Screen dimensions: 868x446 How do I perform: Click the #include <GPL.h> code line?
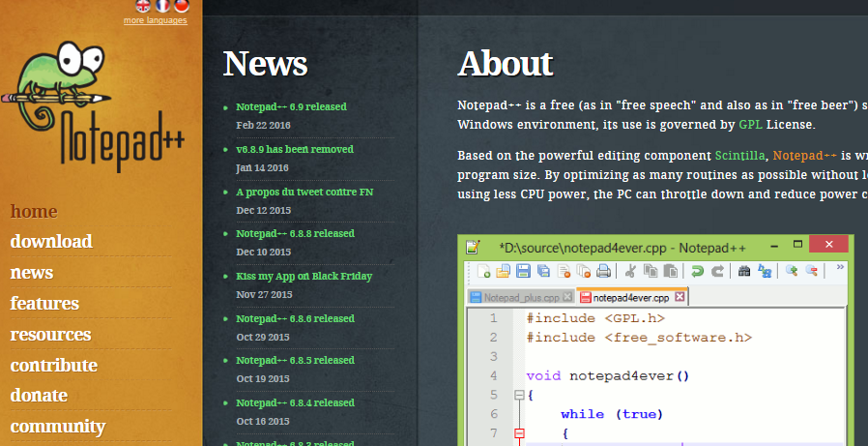coord(595,318)
